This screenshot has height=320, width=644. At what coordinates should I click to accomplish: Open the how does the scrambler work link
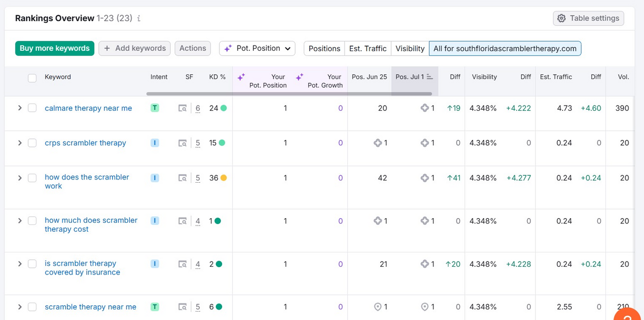87,182
